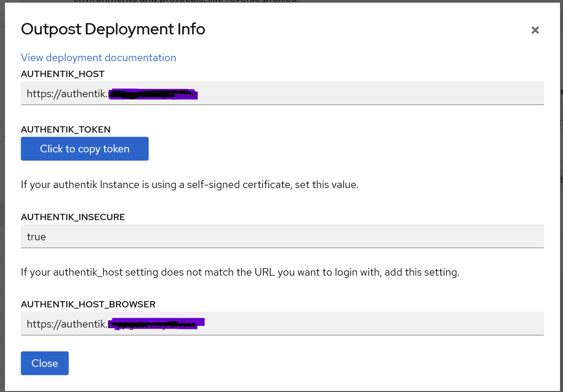Click the AUTHENTIK_INSECURE label
The image size is (563, 392).
point(73,217)
